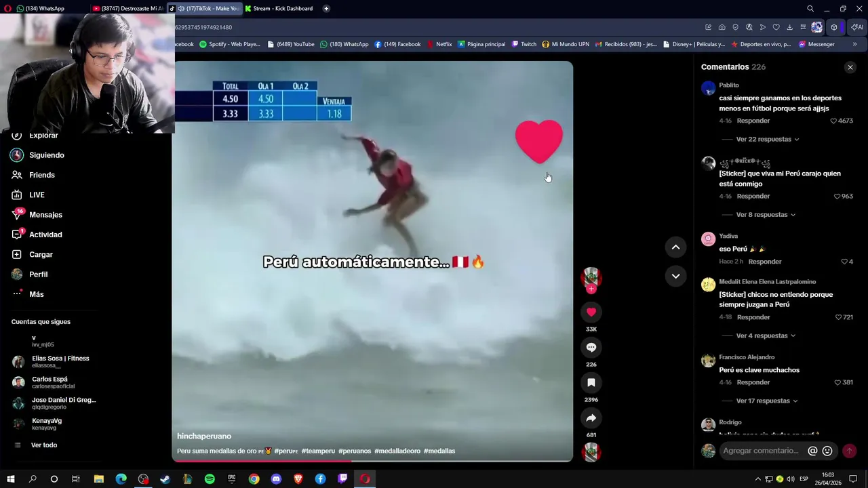Viewport: 868px width, 488px height.
Task: Open the Twitch bookmark
Action: point(524,44)
